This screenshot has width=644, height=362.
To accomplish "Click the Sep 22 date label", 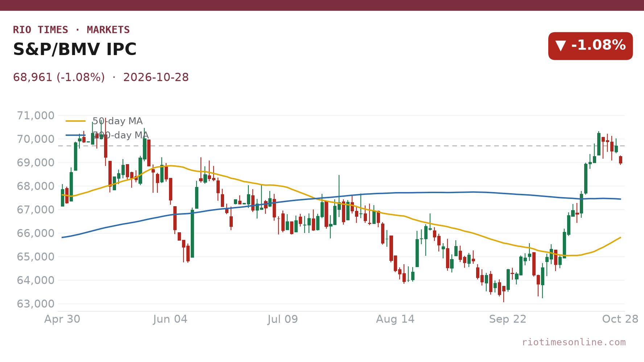I will [x=508, y=319].
